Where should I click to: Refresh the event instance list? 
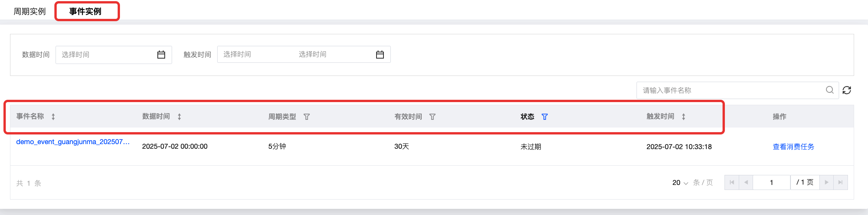[847, 90]
